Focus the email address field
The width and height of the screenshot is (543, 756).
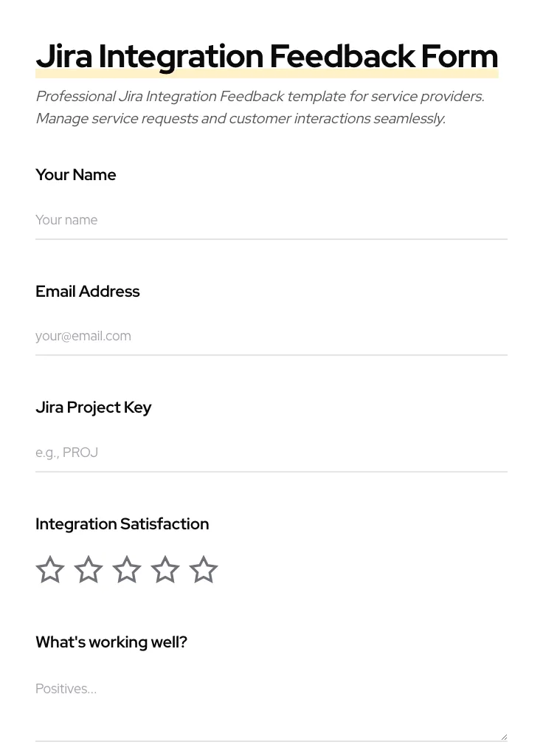tap(271, 336)
